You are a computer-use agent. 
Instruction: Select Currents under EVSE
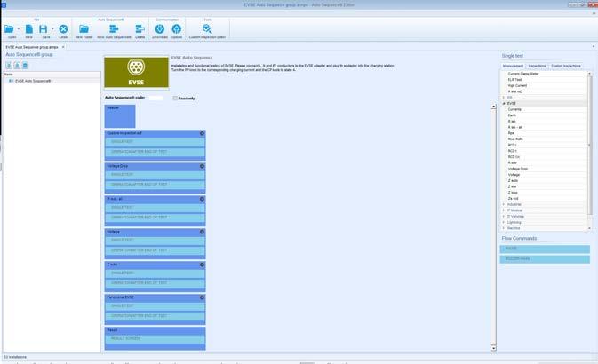click(x=514, y=109)
